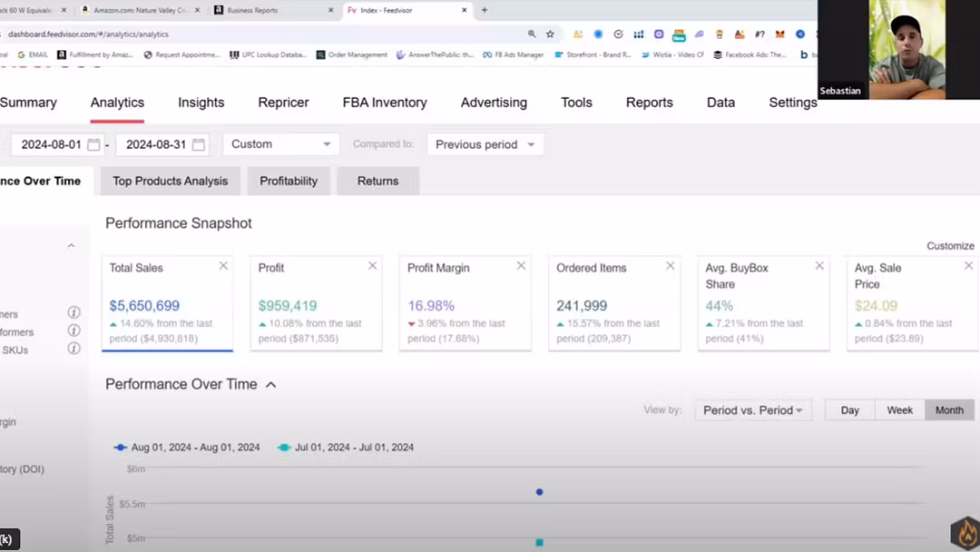Remove the Profit Margin card with X

tap(521, 266)
